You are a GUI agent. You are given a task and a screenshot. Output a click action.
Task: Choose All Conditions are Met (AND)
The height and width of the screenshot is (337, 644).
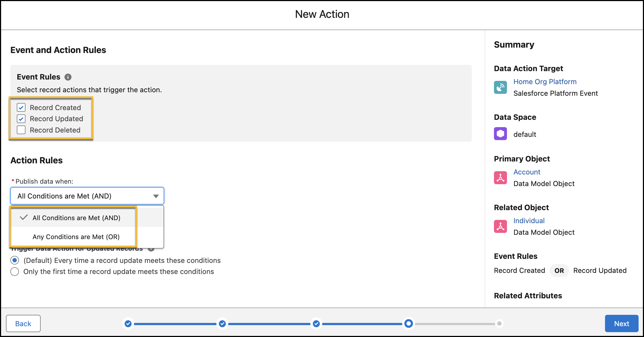click(87, 218)
